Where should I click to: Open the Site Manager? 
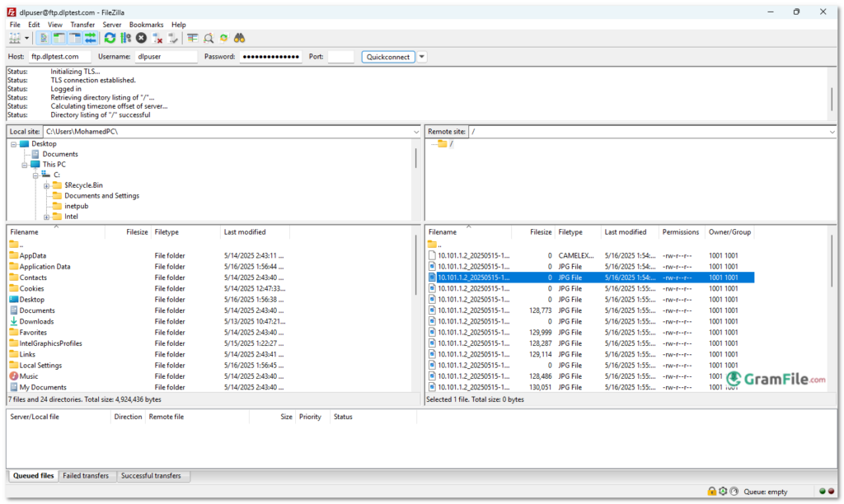(13, 38)
